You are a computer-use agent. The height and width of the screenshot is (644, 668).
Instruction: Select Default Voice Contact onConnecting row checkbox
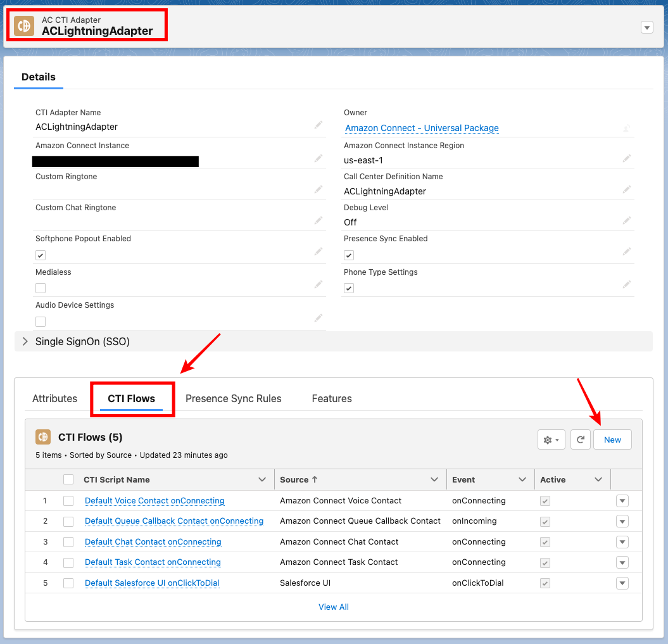[68, 501]
